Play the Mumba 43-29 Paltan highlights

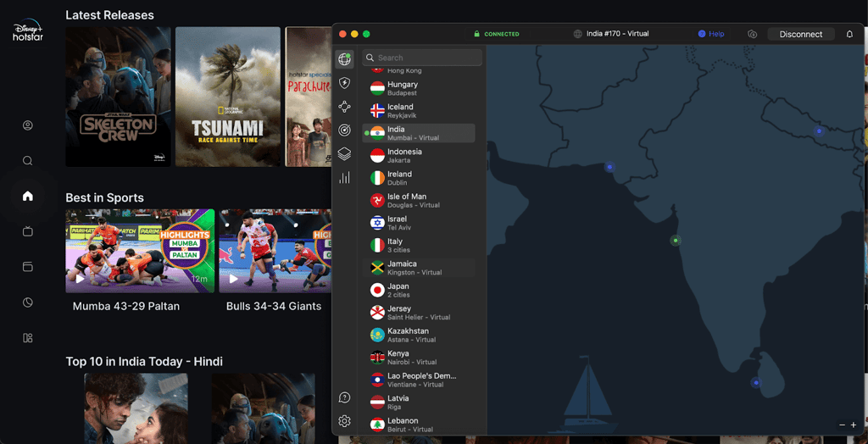tap(140, 251)
